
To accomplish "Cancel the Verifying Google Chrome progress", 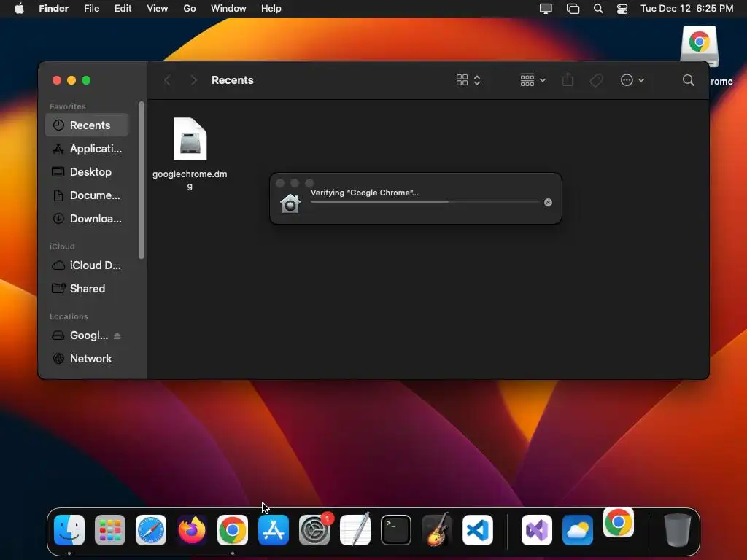I will tap(548, 203).
